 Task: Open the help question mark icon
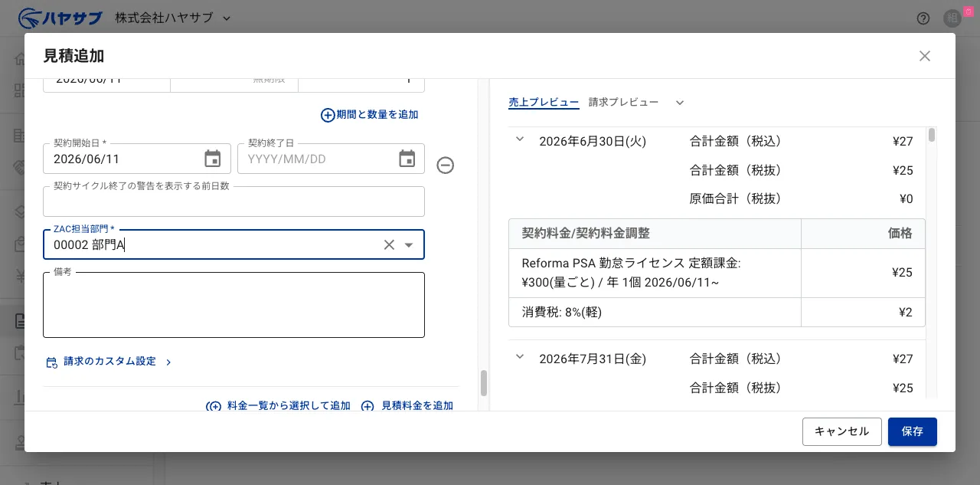pos(923,18)
